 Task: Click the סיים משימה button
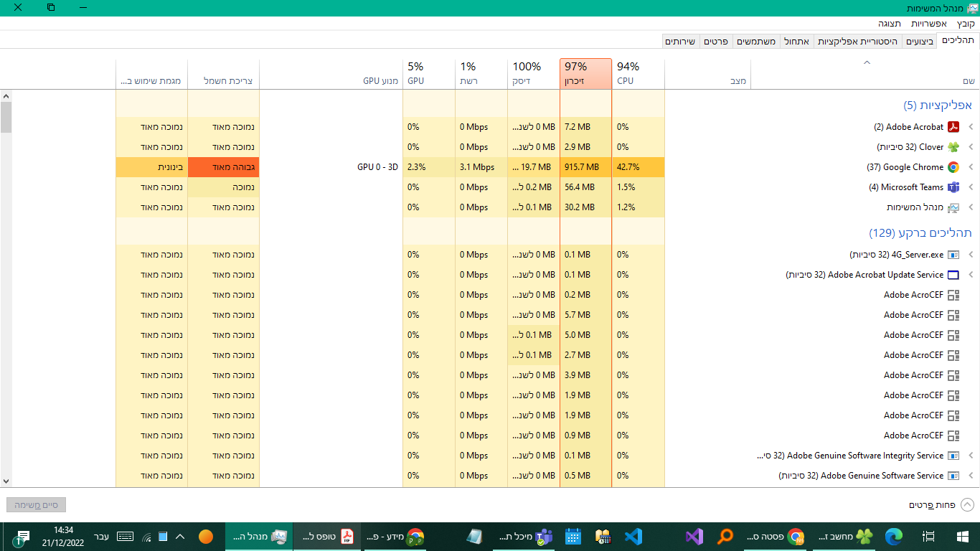point(36,505)
